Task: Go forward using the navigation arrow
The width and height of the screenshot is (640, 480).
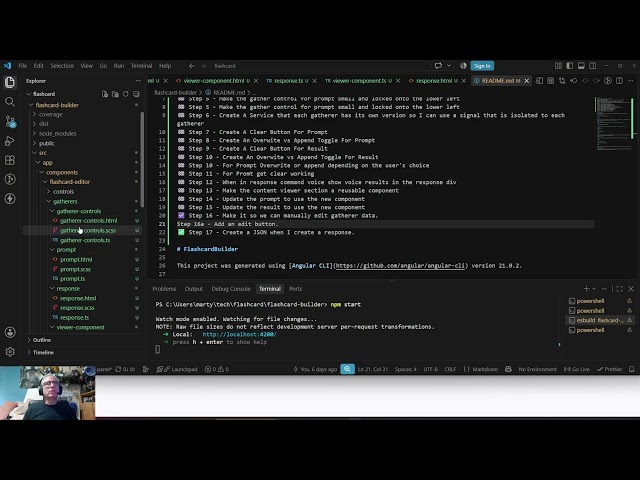Action: pos(203,66)
